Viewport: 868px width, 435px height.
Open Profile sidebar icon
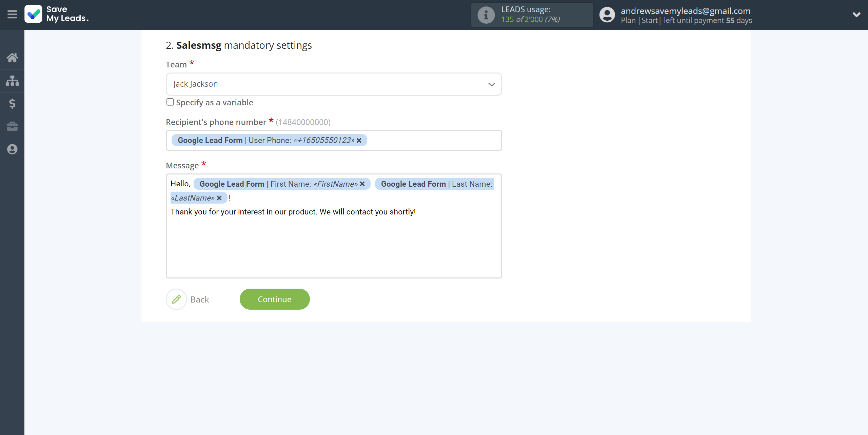click(x=12, y=149)
